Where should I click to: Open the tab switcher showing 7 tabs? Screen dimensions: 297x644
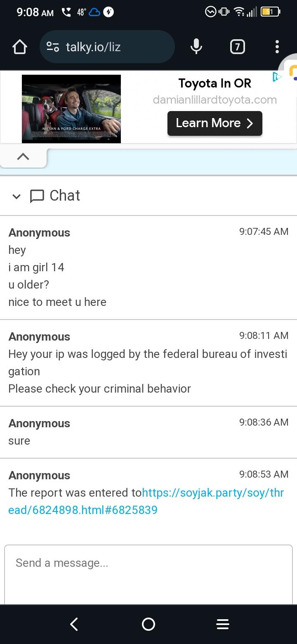(237, 47)
